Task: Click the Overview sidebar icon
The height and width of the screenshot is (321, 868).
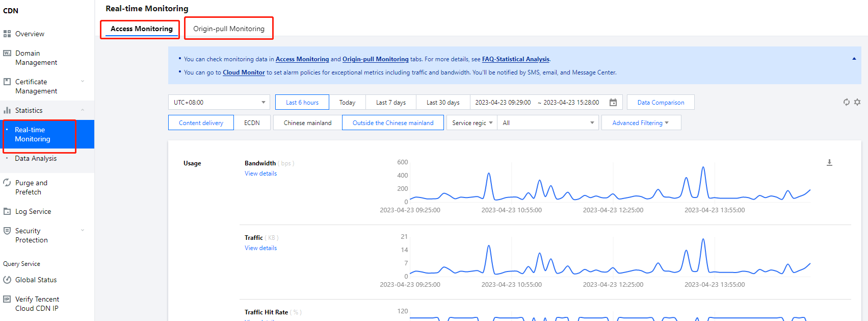Action: point(7,34)
